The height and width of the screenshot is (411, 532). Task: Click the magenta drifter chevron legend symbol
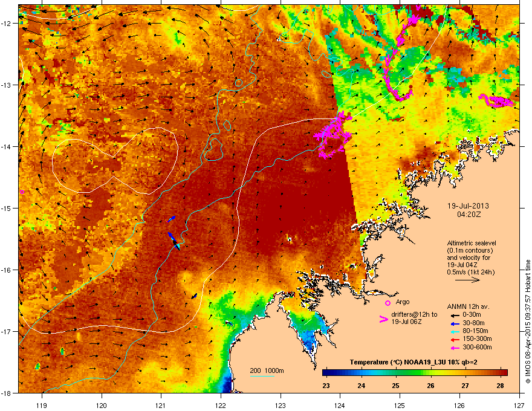pyautogui.click(x=383, y=319)
